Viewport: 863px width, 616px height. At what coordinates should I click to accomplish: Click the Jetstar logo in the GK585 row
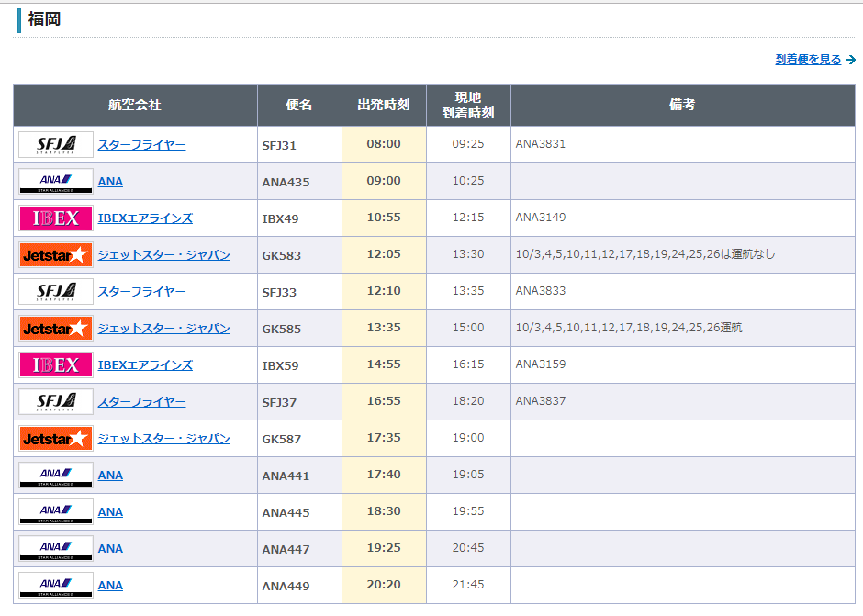click(56, 329)
